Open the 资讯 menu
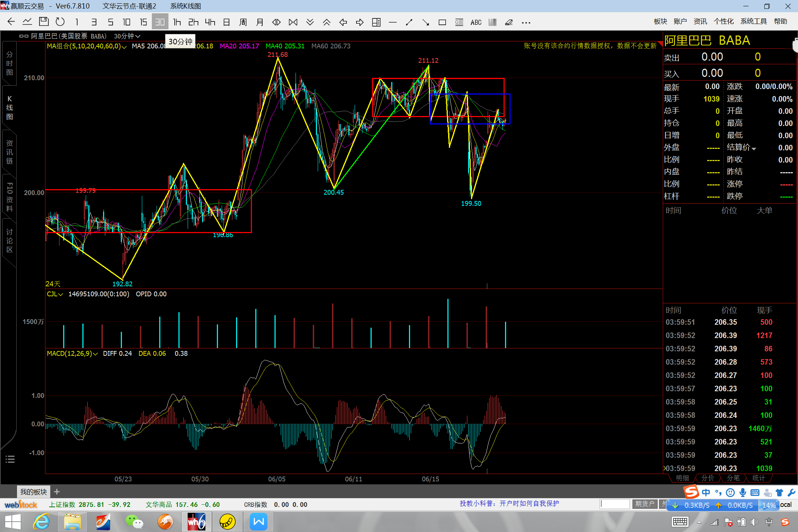 (x=700, y=21)
